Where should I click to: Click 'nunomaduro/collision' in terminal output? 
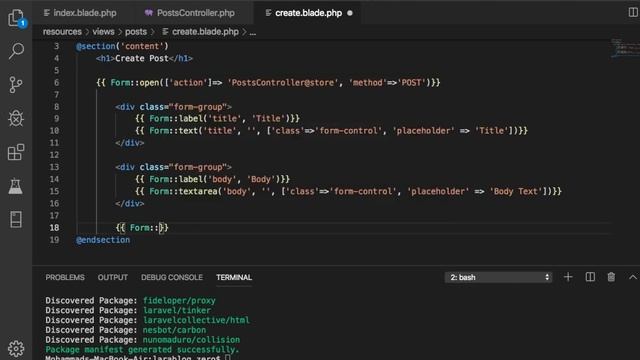[191, 340]
